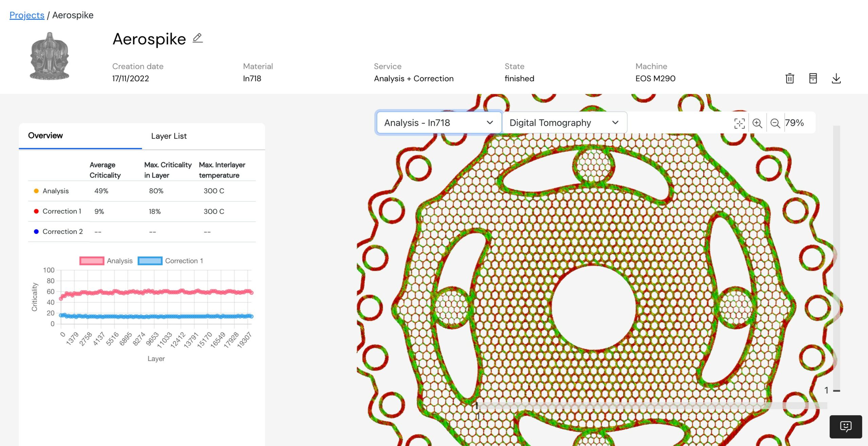This screenshot has width=868, height=446.
Task: Click the edit pencil icon beside Aerospike title
Action: coord(198,38)
